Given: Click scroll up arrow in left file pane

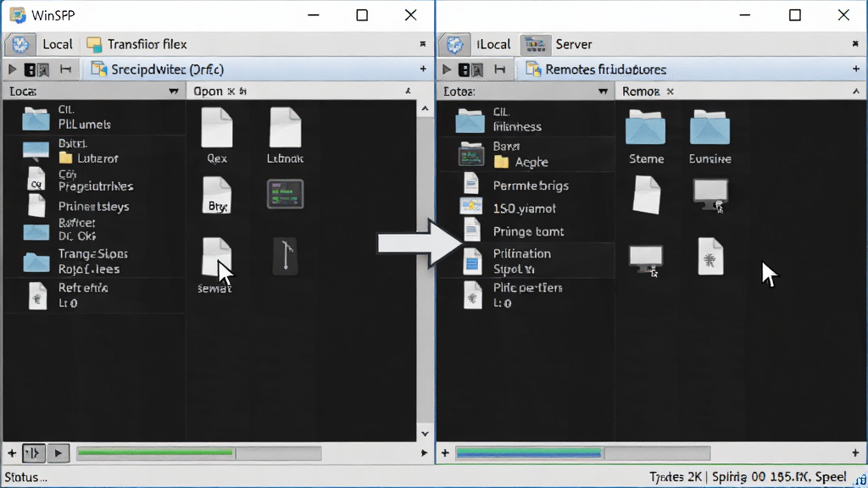Looking at the screenshot, I should [426, 108].
